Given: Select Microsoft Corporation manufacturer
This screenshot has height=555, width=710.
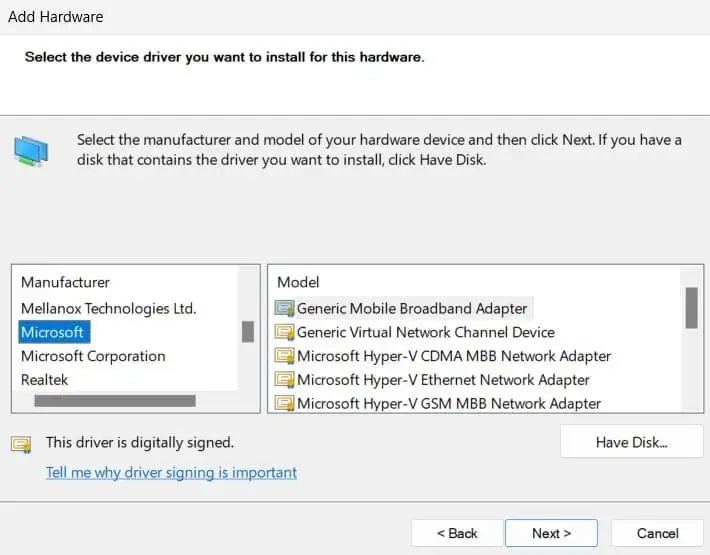Looking at the screenshot, I should [x=93, y=356].
